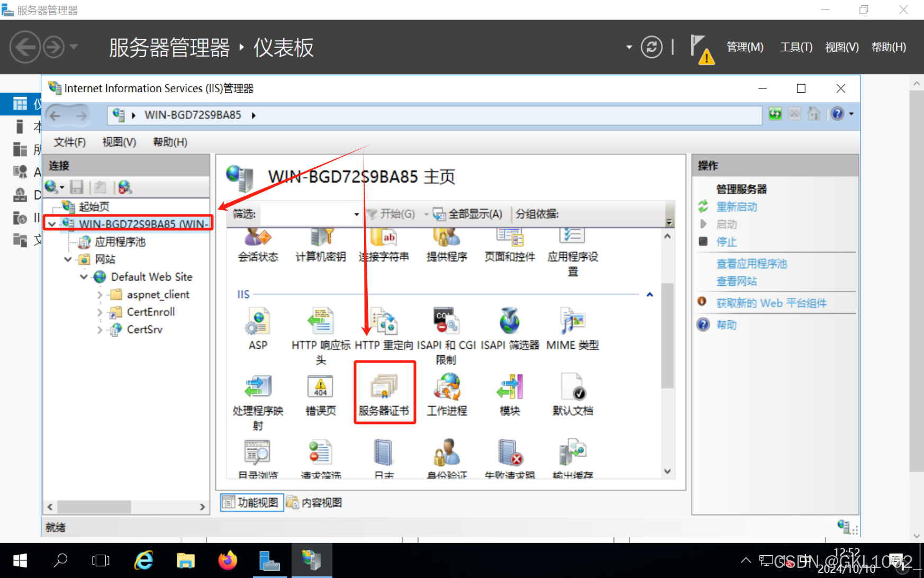Open the MIME 类型 feature

click(x=573, y=329)
